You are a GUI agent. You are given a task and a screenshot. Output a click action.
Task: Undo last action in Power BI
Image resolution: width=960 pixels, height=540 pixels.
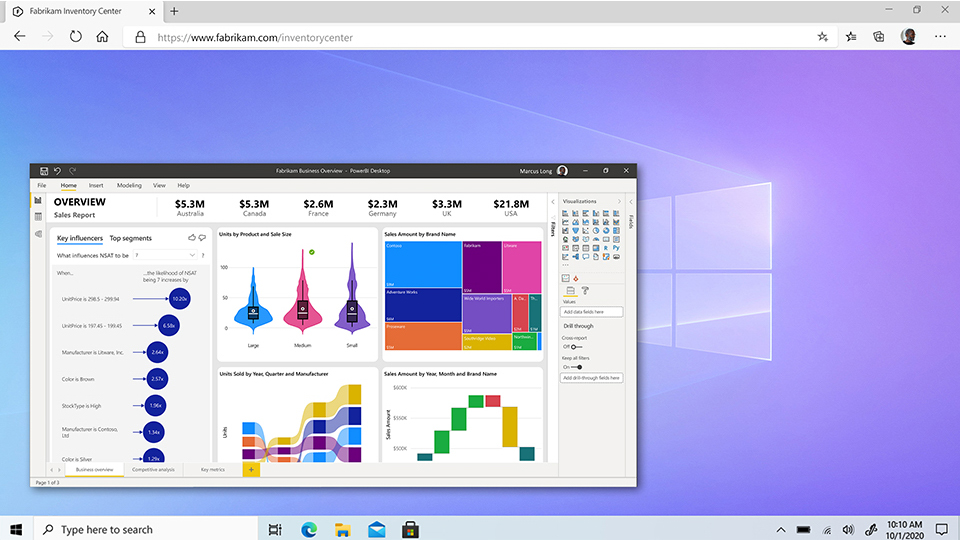pos(58,171)
